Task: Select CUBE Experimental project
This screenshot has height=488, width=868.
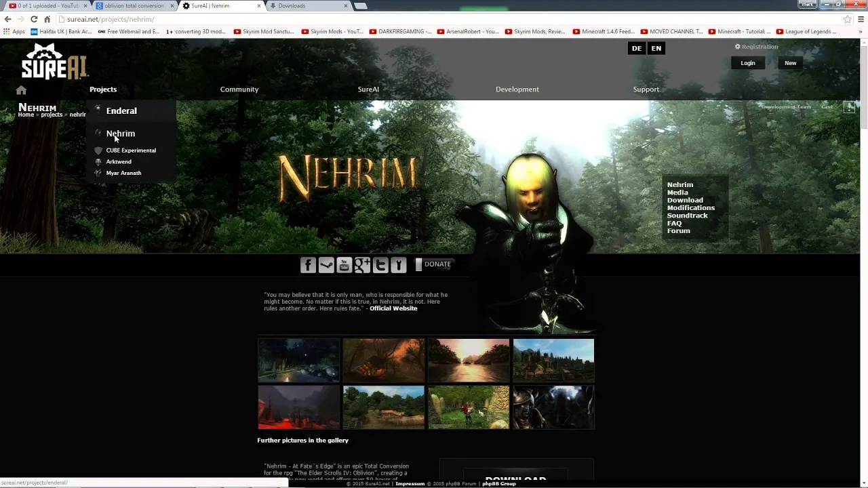Action: [x=131, y=150]
